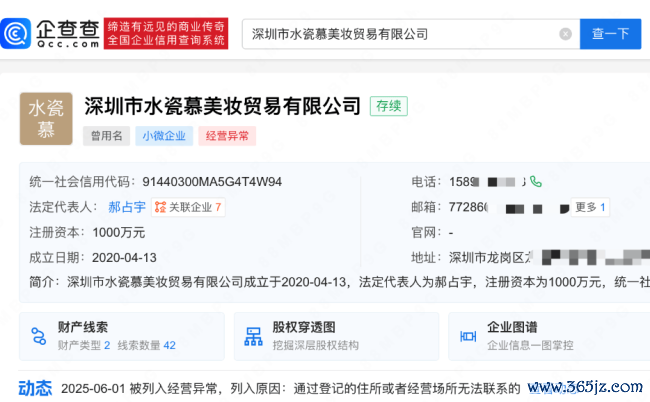The height and width of the screenshot is (402, 650).
Task: Click the equity structure tree icon
Action: coord(253,336)
